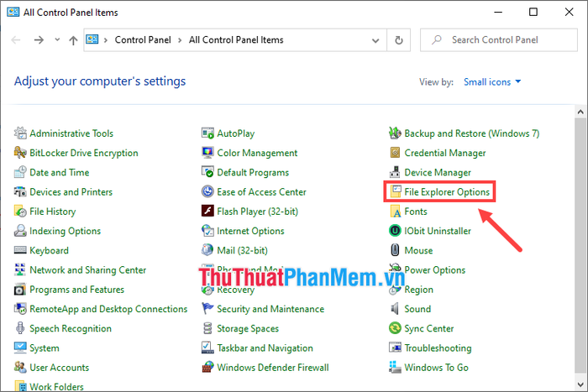The image size is (588, 392).
Task: Click the refresh button by address bar
Action: click(x=399, y=40)
